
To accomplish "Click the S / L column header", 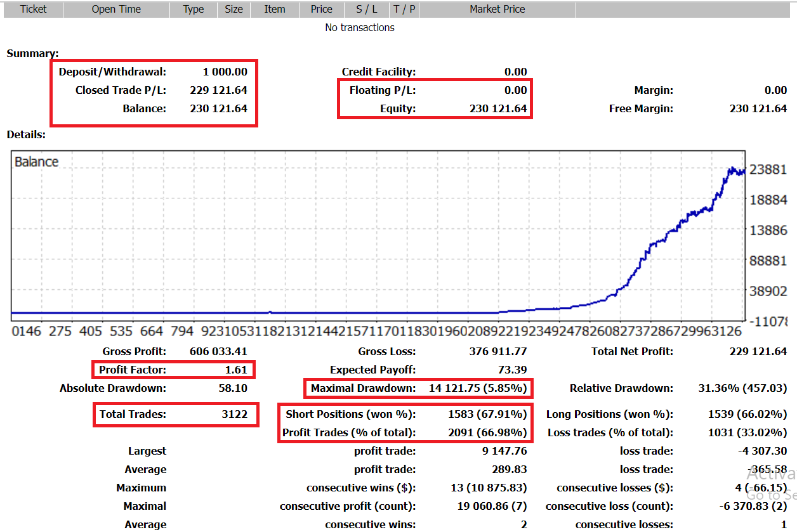I will (367, 9).
